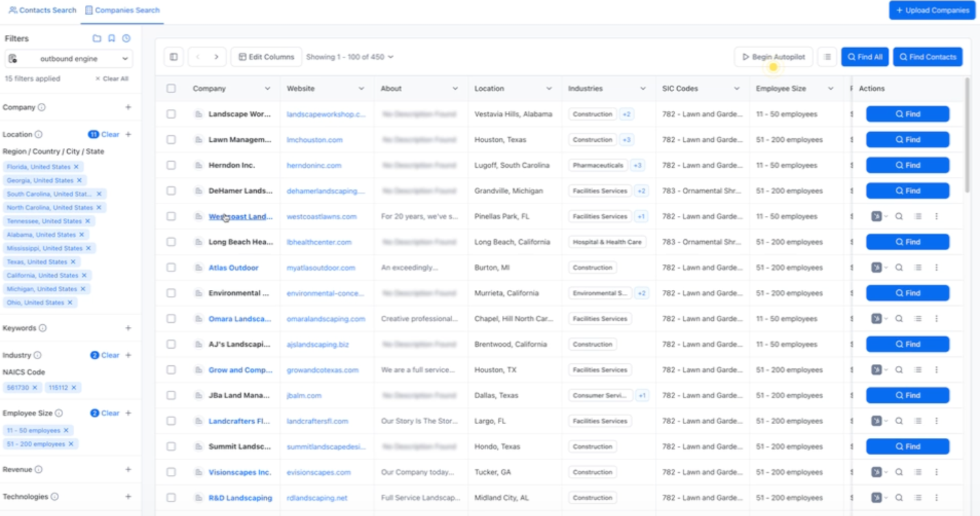Viewport: 980px width, 516px height.
Task: Open the omaralandscaping.com website link
Action: [325, 319]
